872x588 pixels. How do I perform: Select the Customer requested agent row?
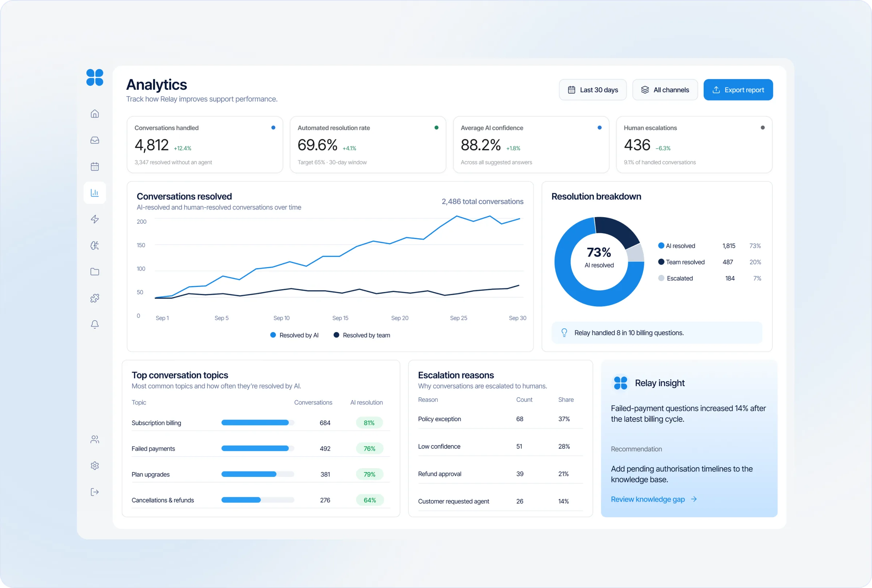(x=500, y=501)
